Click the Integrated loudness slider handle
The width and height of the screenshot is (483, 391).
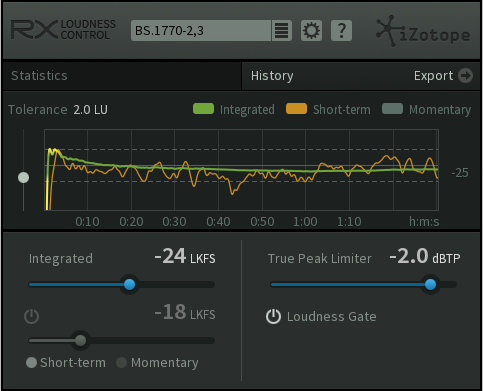[x=129, y=284]
